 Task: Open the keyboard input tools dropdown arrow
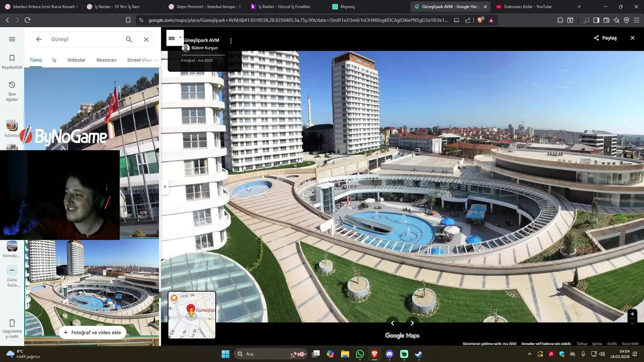click(180, 38)
